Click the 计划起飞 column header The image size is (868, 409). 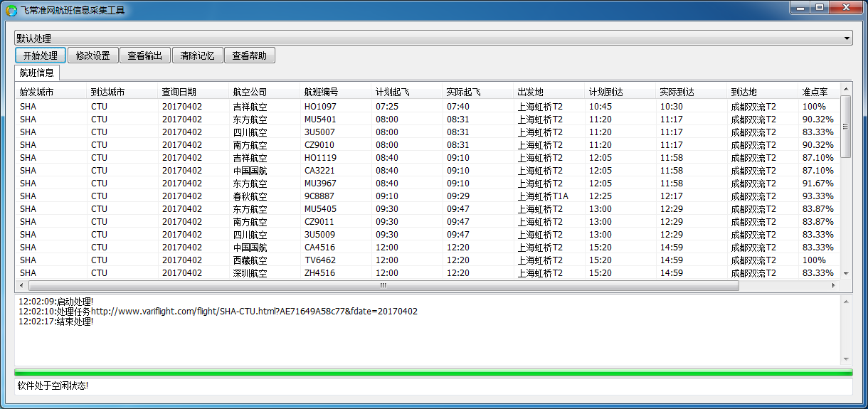[x=407, y=92]
